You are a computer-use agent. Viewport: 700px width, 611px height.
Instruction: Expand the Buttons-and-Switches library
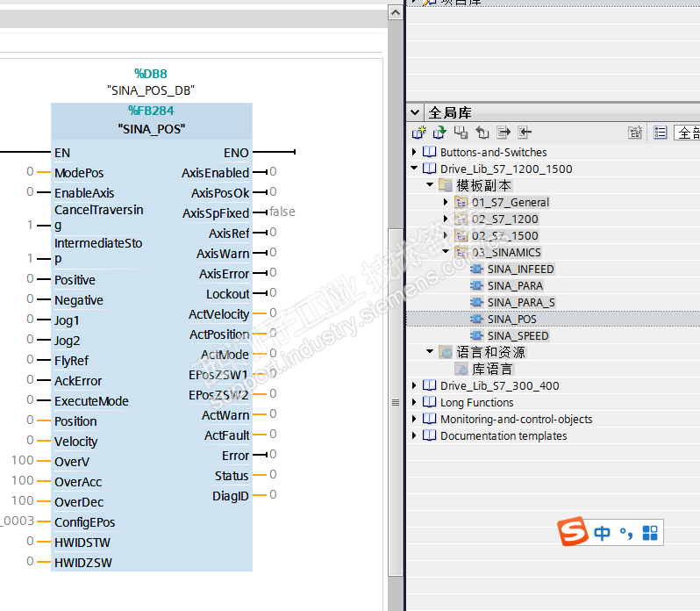tap(414, 152)
